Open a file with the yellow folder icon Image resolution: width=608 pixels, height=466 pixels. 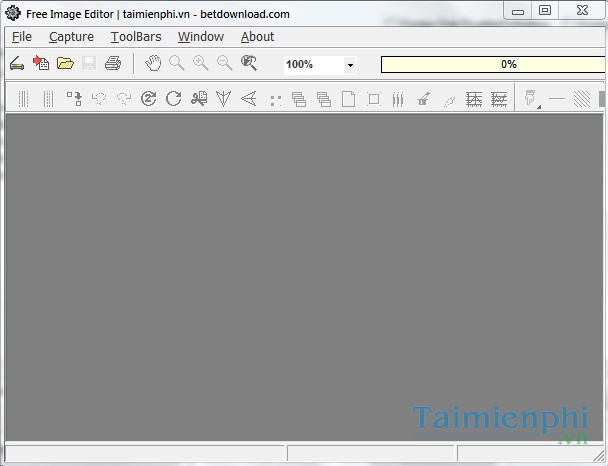tap(65, 63)
